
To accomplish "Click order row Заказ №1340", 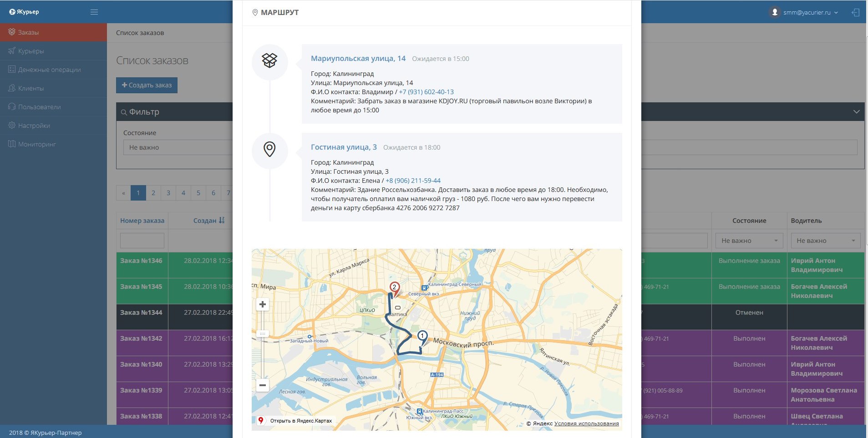I will tap(141, 364).
